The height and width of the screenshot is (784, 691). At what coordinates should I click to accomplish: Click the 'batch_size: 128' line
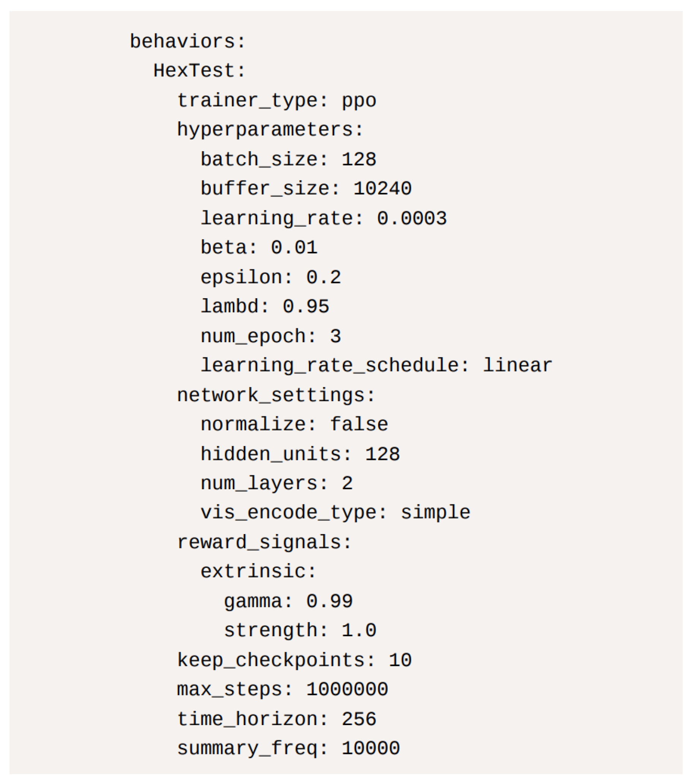tap(289, 160)
